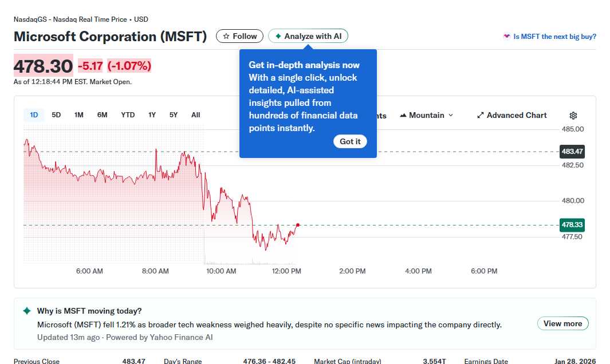Click the green 478.33 price tag on axis
This screenshot has width=610, height=364.
pos(572,225)
